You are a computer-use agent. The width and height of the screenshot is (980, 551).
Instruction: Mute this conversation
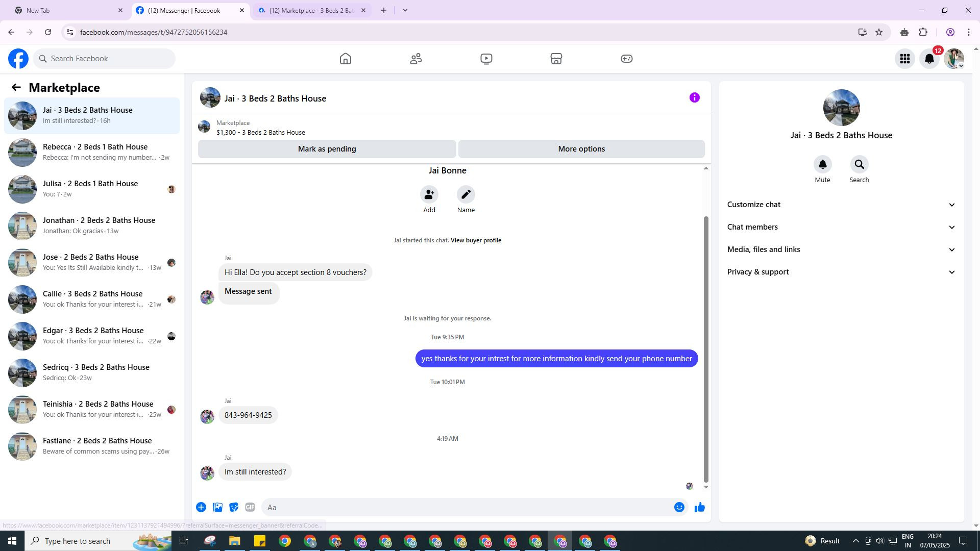pyautogui.click(x=822, y=165)
